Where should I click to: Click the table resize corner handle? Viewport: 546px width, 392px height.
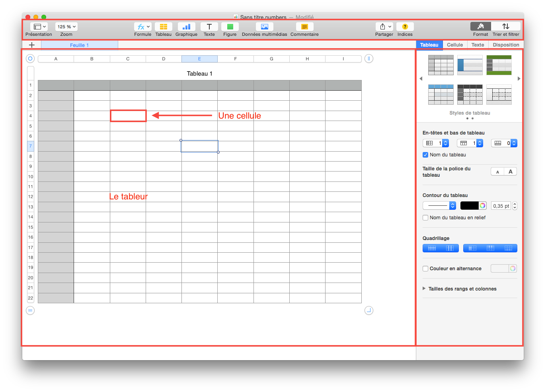[369, 310]
